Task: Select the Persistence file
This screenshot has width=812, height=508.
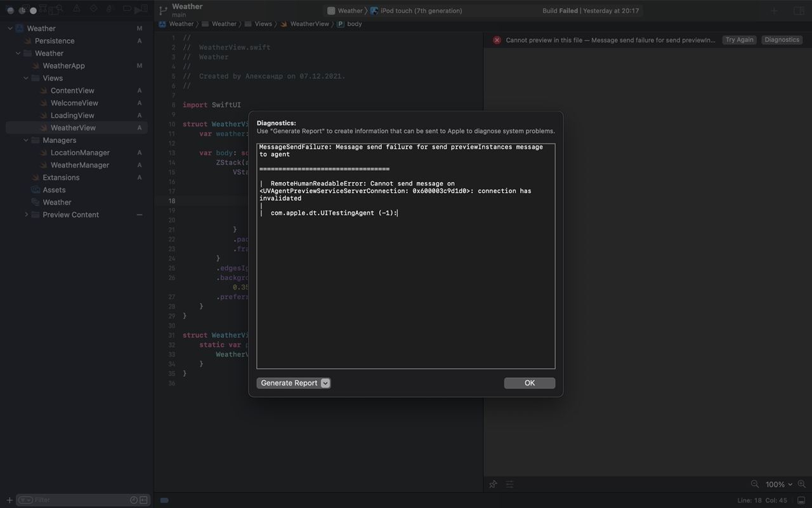Action: [x=55, y=41]
